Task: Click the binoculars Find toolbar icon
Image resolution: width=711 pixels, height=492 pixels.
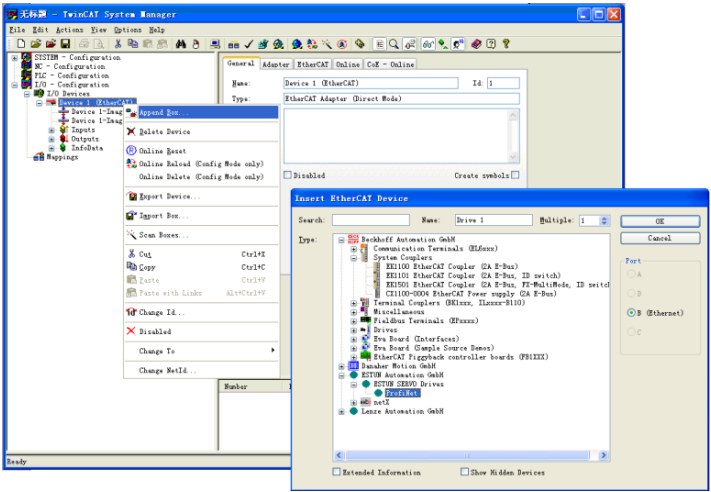Action: tap(181, 44)
